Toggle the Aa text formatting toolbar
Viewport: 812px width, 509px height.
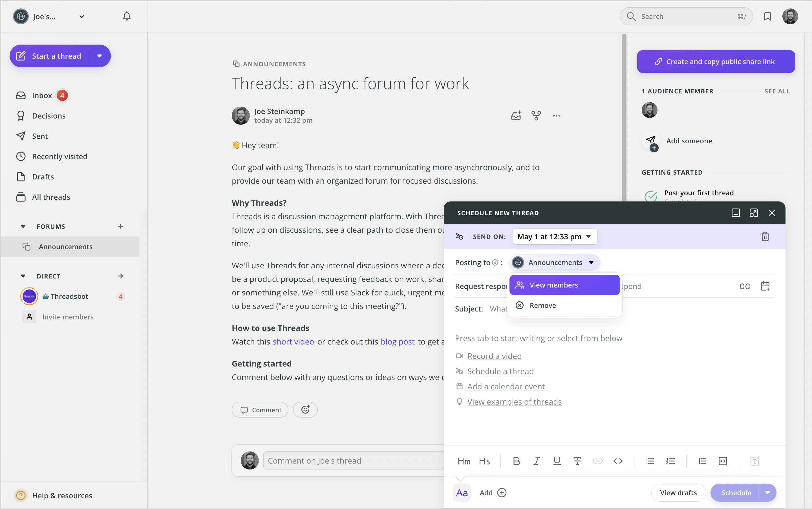[x=462, y=493]
